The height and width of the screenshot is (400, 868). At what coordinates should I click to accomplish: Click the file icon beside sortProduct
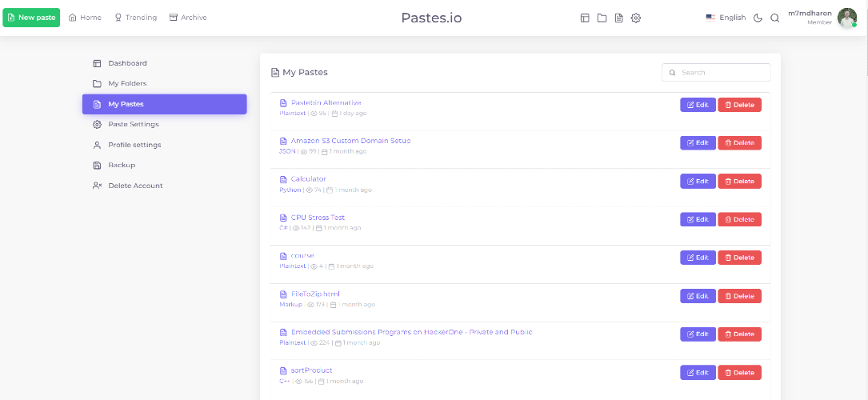[x=283, y=370]
